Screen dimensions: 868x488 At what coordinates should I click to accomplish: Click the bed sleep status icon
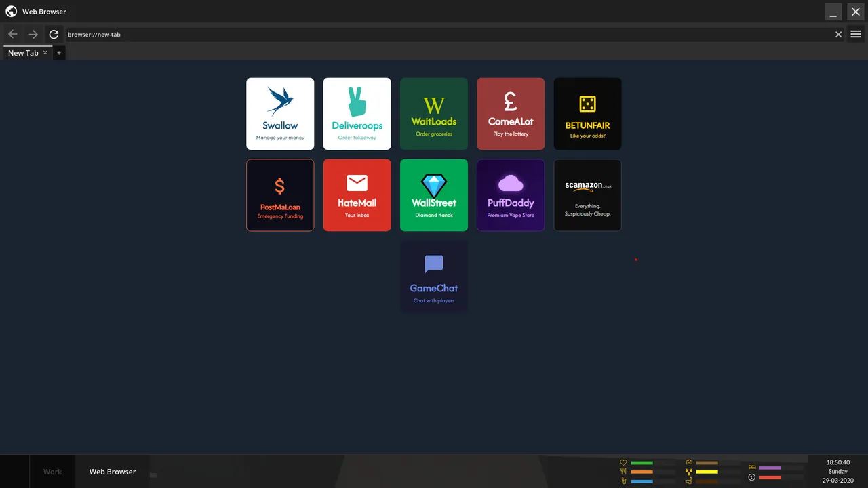click(x=752, y=467)
